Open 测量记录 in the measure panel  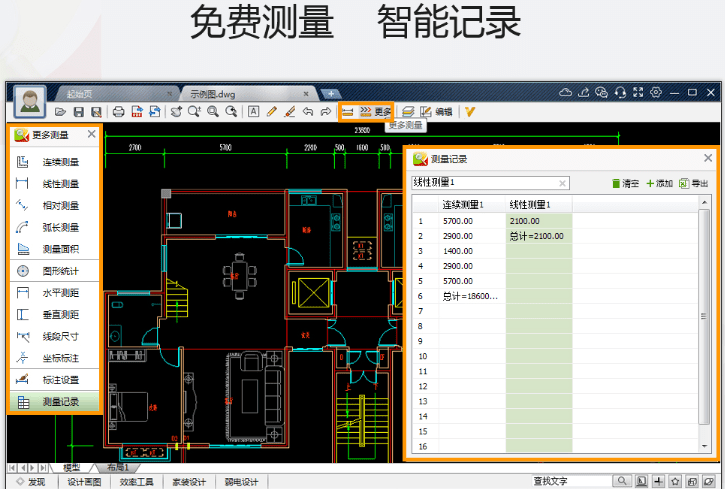(55, 402)
